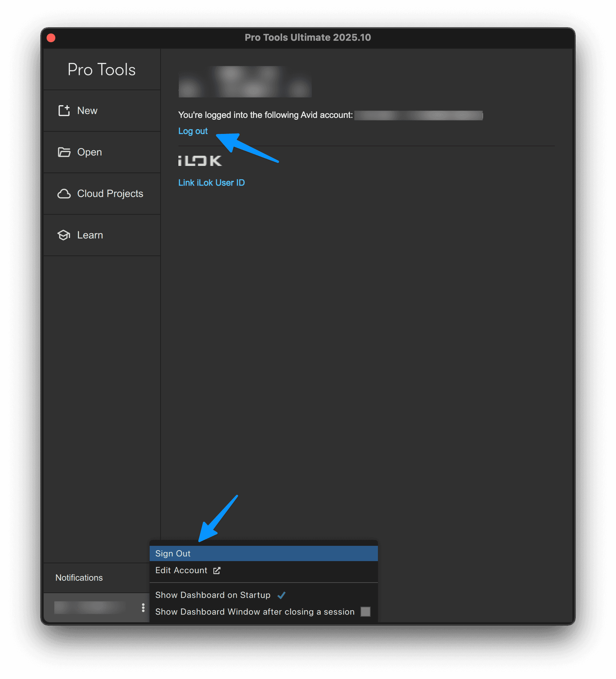The width and height of the screenshot is (616, 679).
Task: Click the Open folder icon
Action: [64, 152]
